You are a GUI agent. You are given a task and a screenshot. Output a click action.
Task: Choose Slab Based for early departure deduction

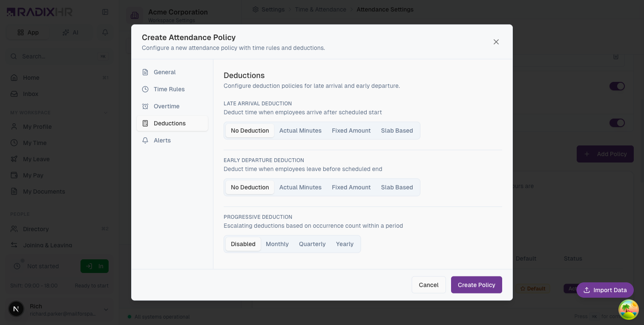(x=397, y=187)
